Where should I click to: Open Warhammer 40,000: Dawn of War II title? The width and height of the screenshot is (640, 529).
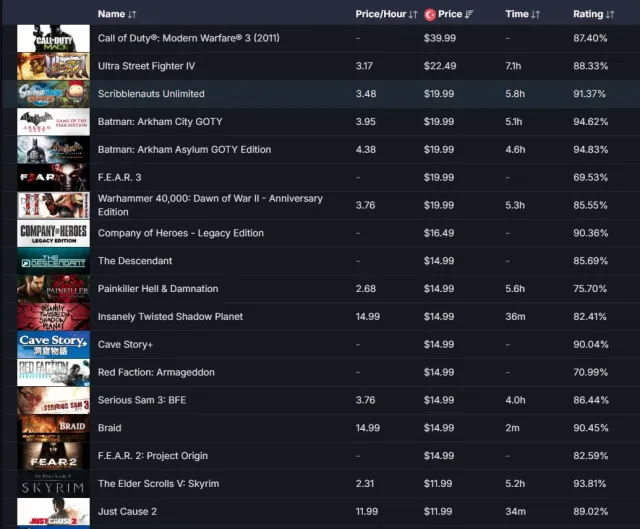click(x=210, y=205)
